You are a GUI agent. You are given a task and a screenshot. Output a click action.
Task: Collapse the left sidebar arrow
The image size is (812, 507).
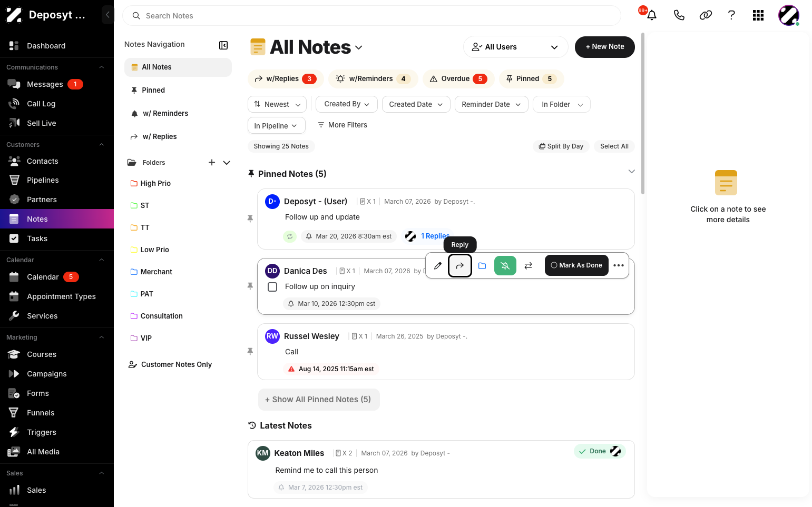[x=107, y=15]
